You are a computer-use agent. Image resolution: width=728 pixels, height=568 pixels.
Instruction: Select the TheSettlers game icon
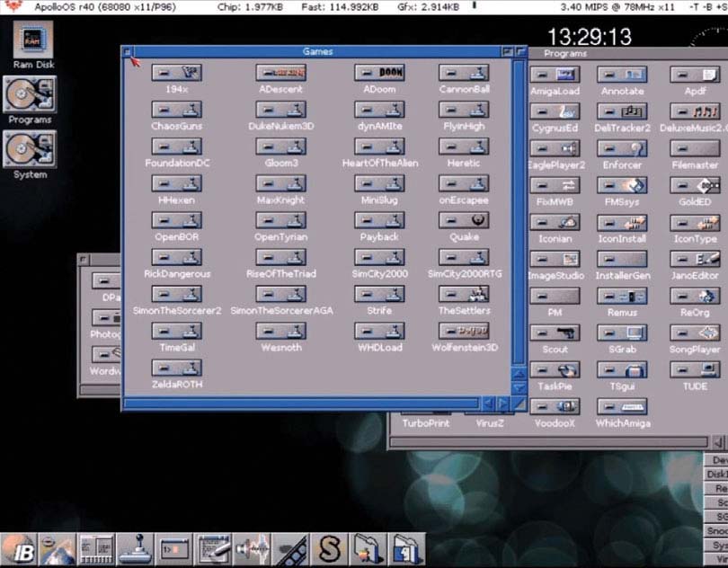[x=464, y=294]
